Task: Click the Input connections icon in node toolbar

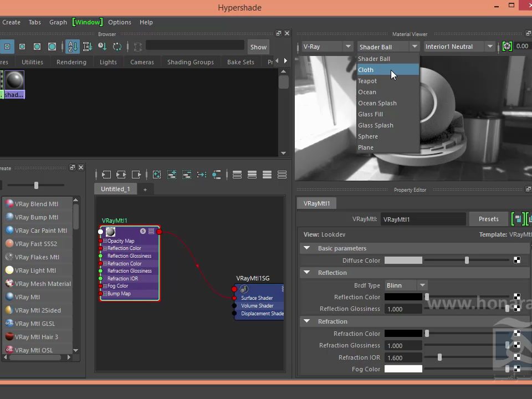Action: coord(106,175)
